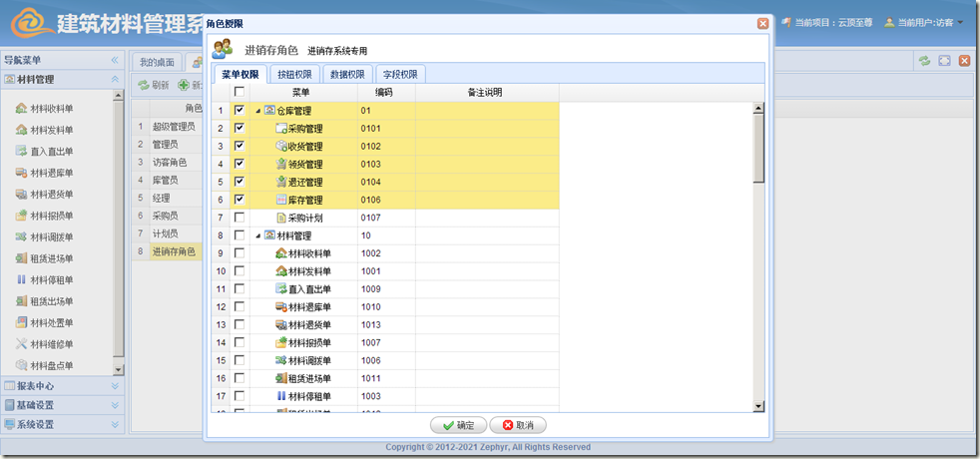Toggle the select-all checkbox in header
The width and height of the screenshot is (980, 459).
pyautogui.click(x=240, y=92)
